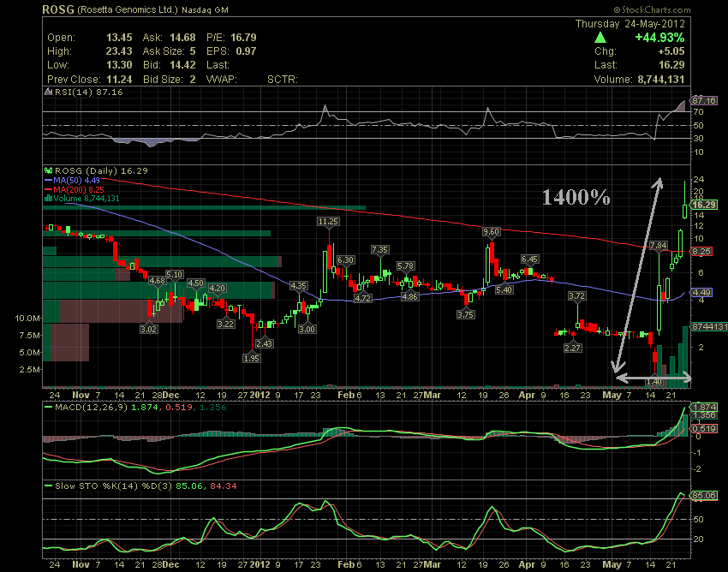This screenshot has width=728, height=572.
Task: Click the 4.35 price label
Action: click(299, 285)
